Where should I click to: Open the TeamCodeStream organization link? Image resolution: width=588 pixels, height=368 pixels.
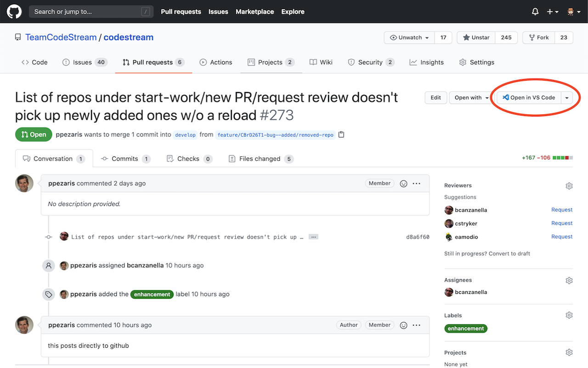[x=61, y=37]
